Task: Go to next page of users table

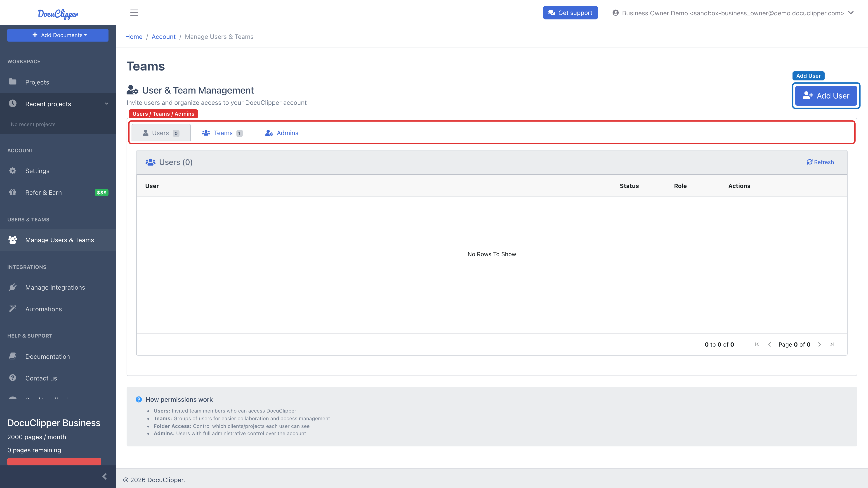Action: click(819, 344)
